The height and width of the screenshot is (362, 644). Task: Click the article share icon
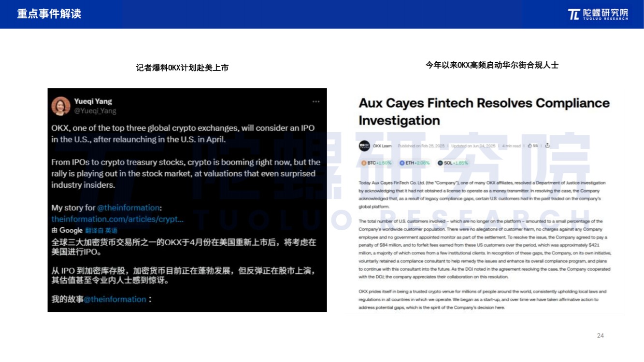pos(547,145)
